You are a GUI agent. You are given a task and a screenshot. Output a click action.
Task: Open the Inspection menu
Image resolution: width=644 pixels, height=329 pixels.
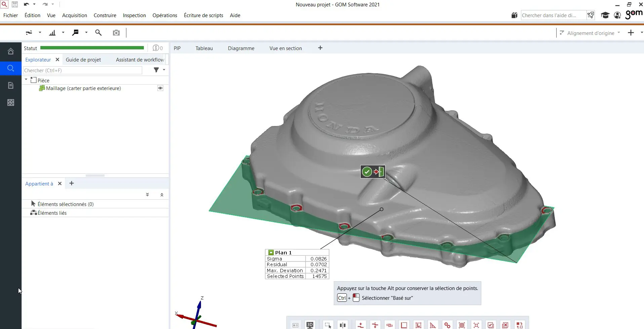point(134,15)
